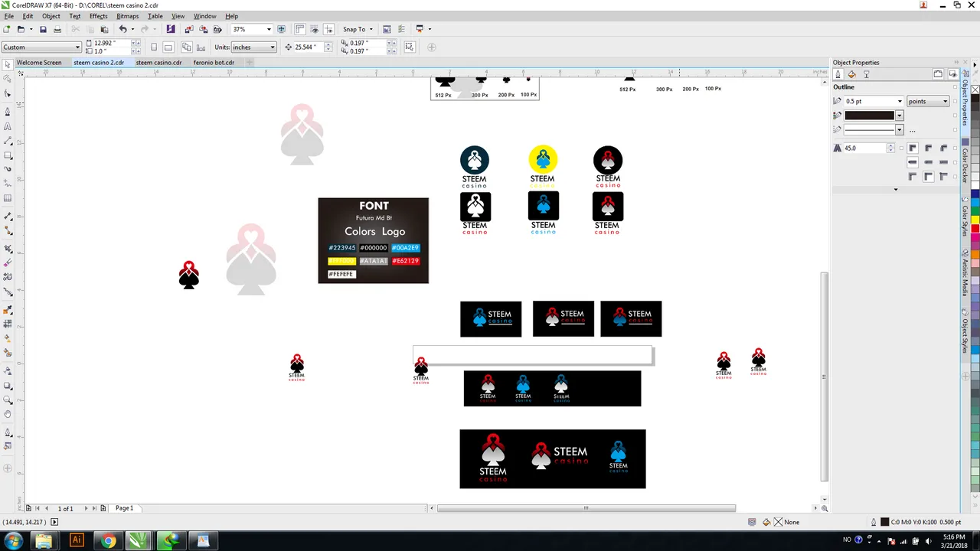Open the Search content icon
The image size is (980, 551).
pos(170,29)
